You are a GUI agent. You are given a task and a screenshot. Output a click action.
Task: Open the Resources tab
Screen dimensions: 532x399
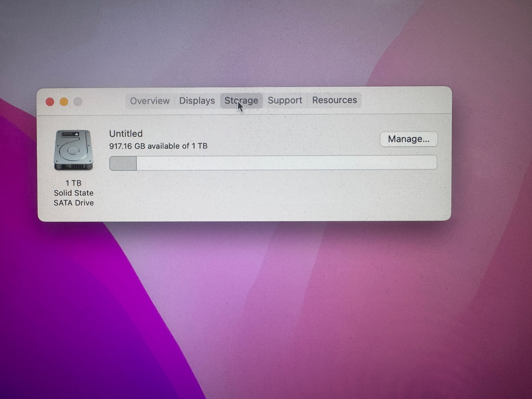click(334, 100)
